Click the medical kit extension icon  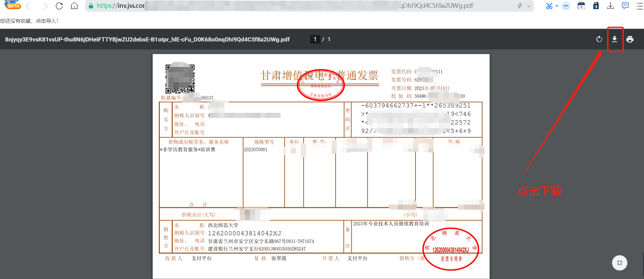pyautogui.click(x=581, y=6)
